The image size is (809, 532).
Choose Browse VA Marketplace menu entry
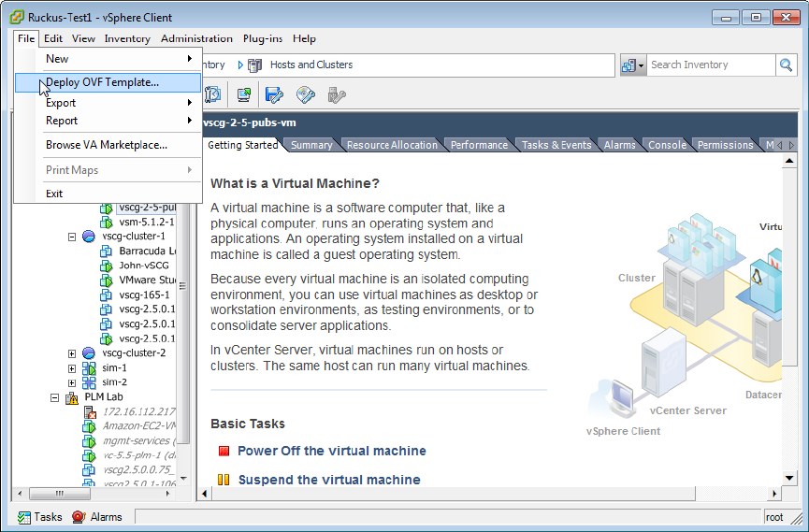click(x=108, y=145)
